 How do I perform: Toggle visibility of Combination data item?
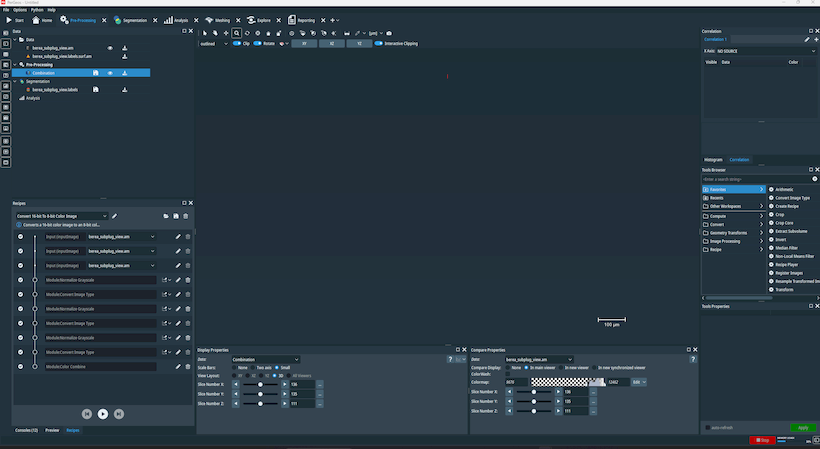click(110, 73)
